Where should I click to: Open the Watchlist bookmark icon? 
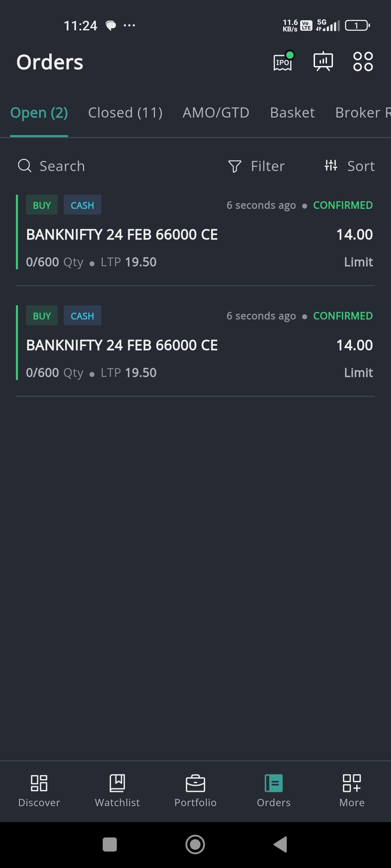coord(117,783)
